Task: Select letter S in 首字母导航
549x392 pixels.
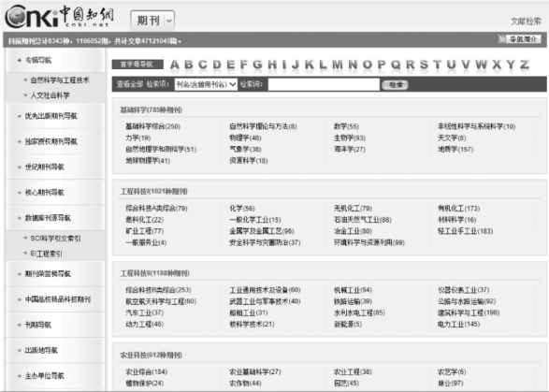Action: pyautogui.click(x=424, y=65)
